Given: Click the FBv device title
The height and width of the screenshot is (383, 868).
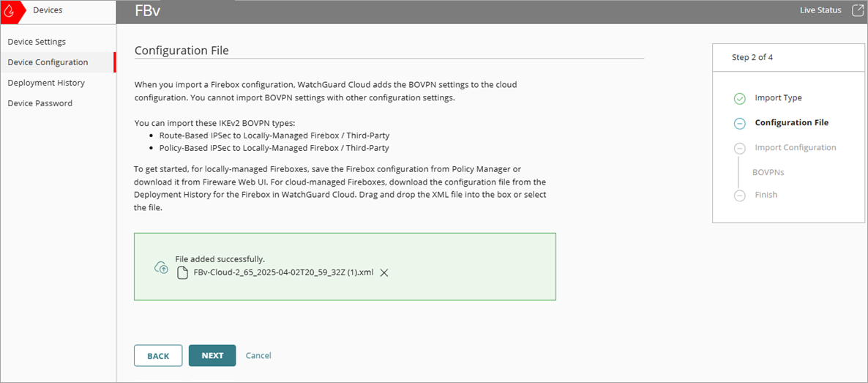Looking at the screenshot, I should [x=148, y=11].
